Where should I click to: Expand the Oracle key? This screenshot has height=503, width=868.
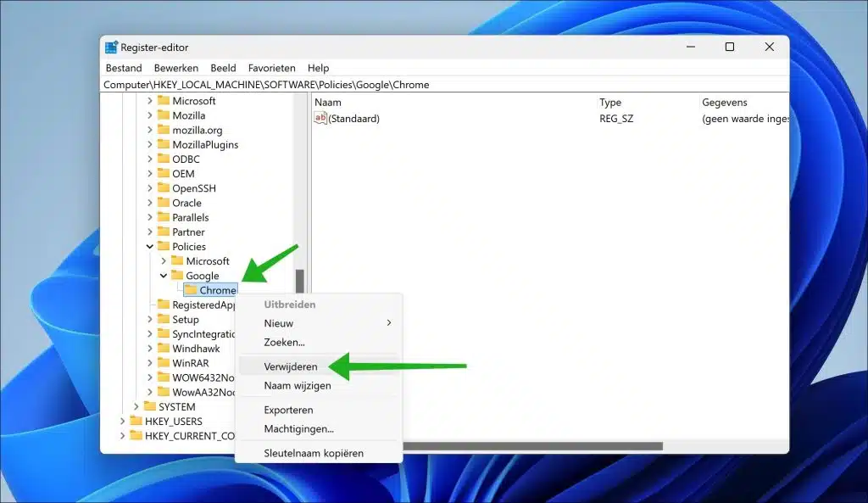coord(149,203)
